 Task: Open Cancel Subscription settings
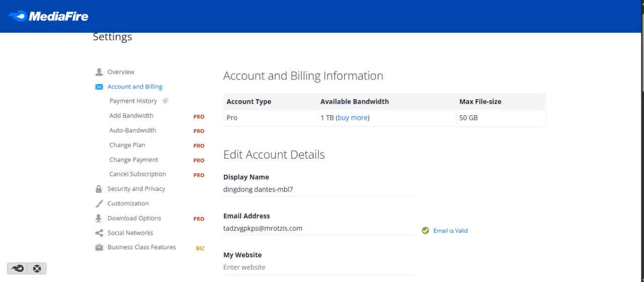[x=137, y=174]
